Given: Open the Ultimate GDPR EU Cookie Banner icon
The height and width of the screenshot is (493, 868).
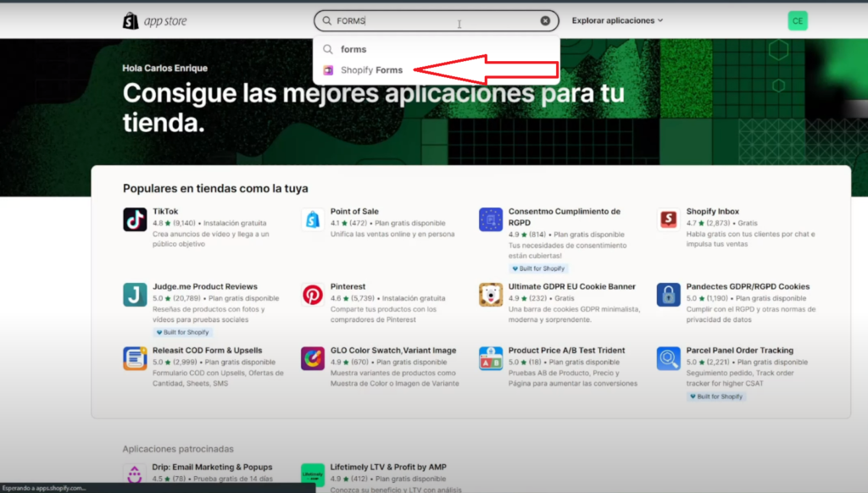Looking at the screenshot, I should point(491,295).
